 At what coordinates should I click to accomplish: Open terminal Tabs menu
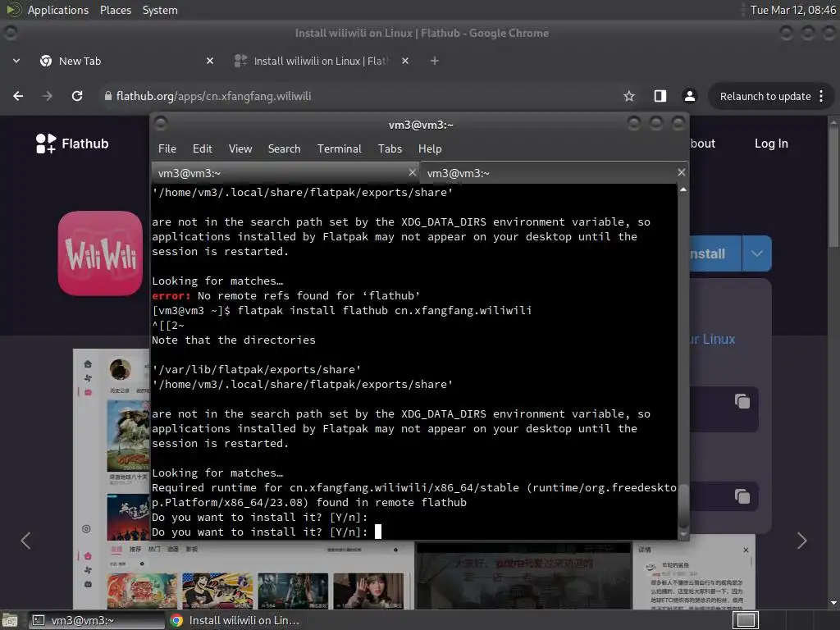click(x=390, y=149)
